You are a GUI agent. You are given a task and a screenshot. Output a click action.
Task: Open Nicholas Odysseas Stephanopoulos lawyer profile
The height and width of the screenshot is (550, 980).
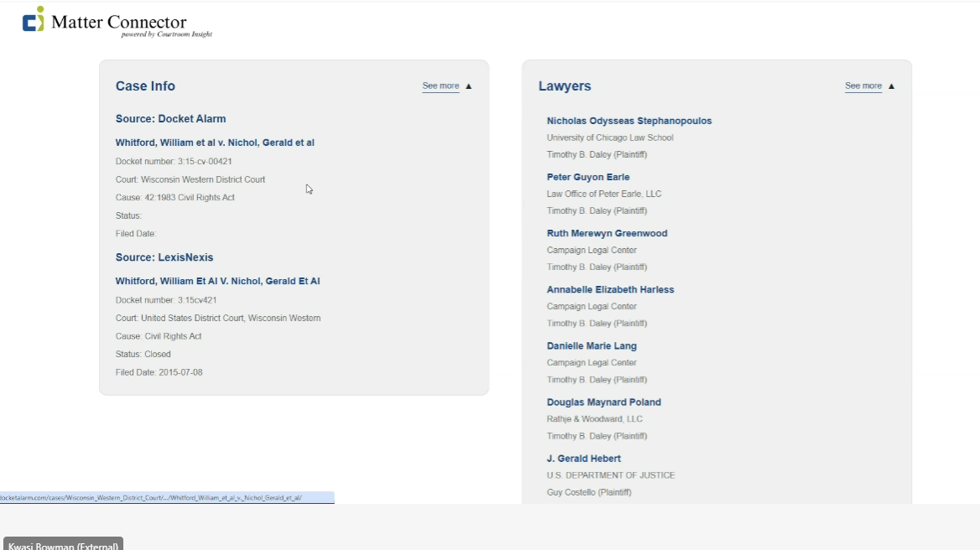coord(629,121)
